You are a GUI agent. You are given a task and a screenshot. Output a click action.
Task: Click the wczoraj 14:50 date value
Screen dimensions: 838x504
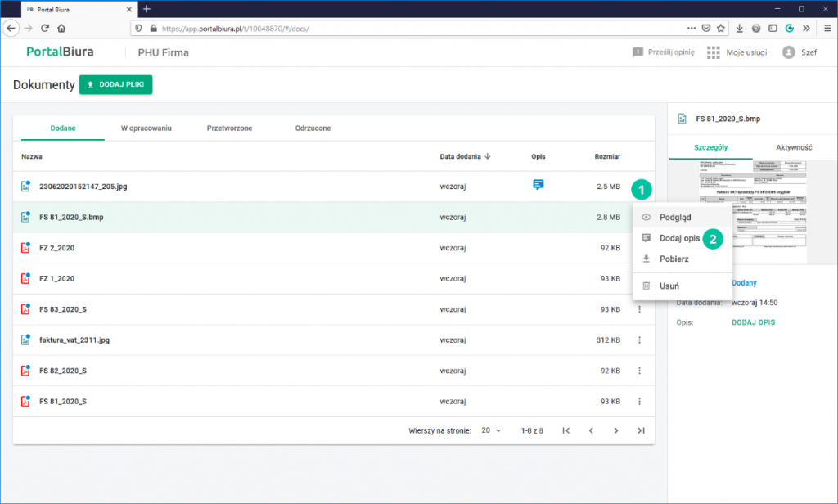click(754, 303)
